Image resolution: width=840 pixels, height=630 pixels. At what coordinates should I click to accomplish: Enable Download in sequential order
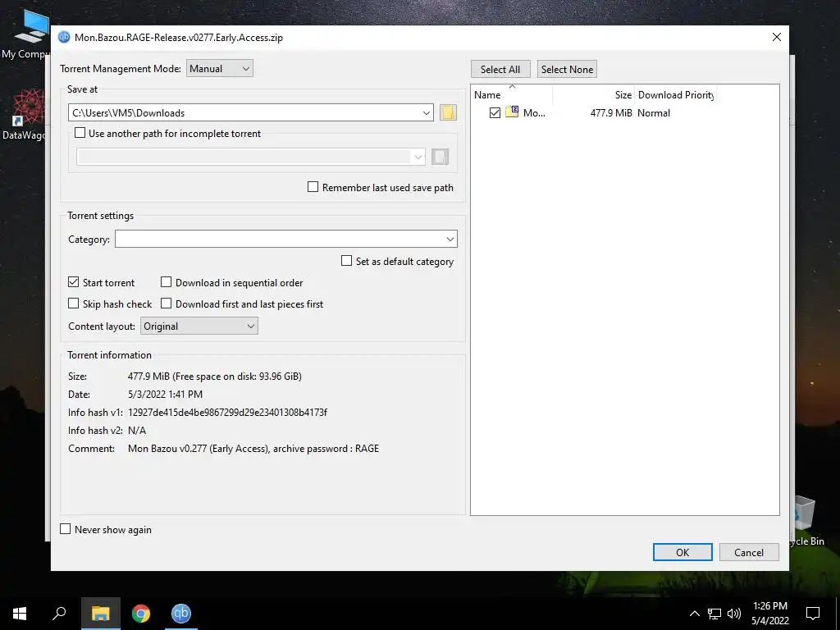pos(166,282)
